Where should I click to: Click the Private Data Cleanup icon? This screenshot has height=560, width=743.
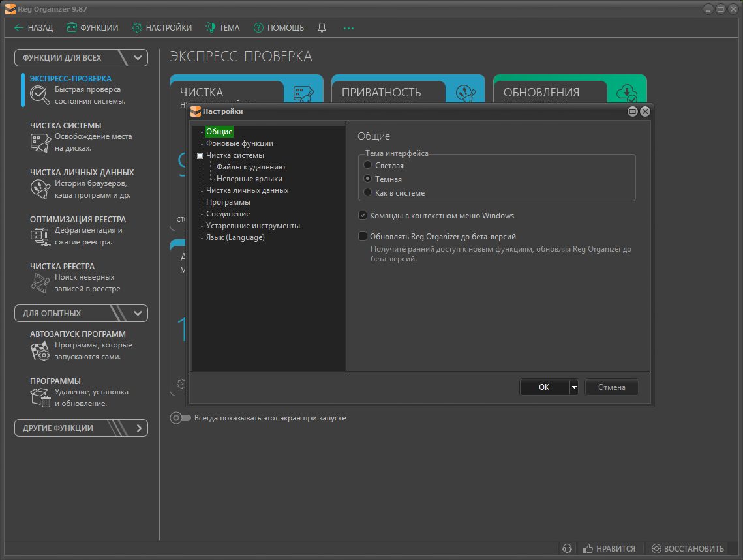pos(40,189)
